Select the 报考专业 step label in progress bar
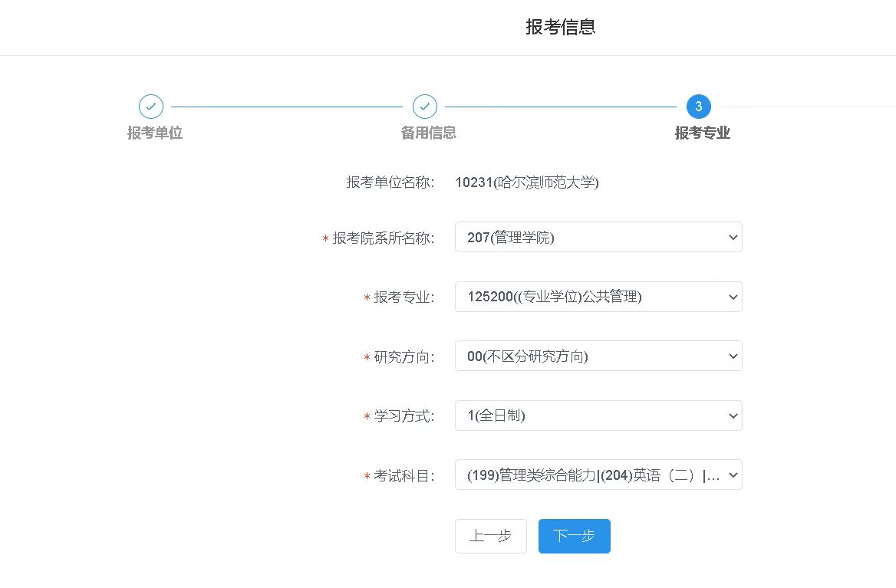 pos(702,133)
